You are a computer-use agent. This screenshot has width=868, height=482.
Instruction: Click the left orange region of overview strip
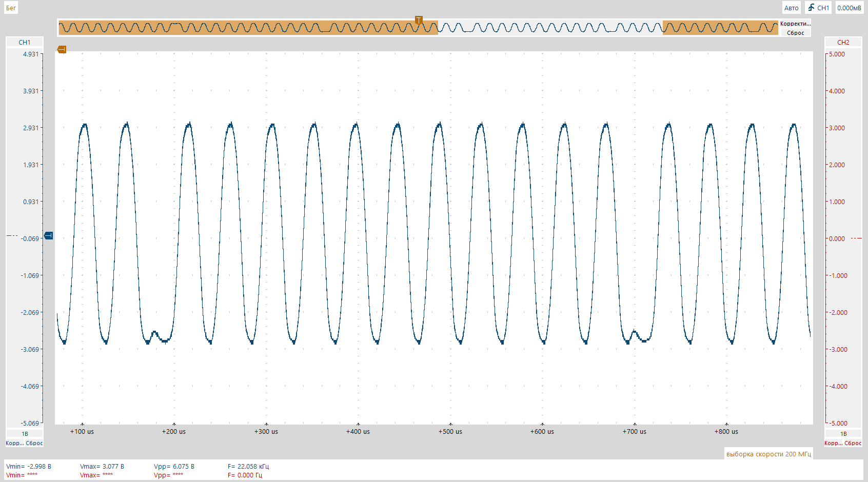point(248,28)
